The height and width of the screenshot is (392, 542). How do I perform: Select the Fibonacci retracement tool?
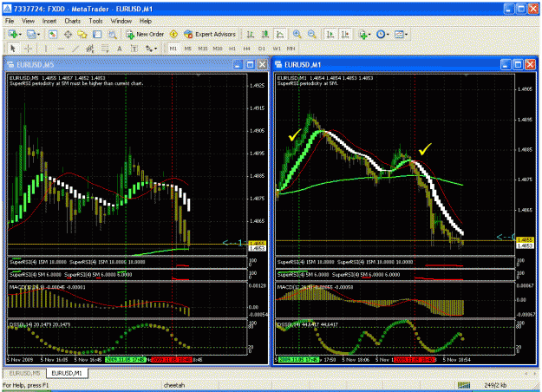tap(105, 49)
